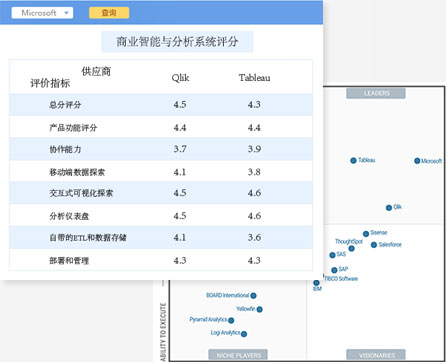Open the Microsoft vendor dropdown
The height and width of the screenshot is (362, 446).
42,13
